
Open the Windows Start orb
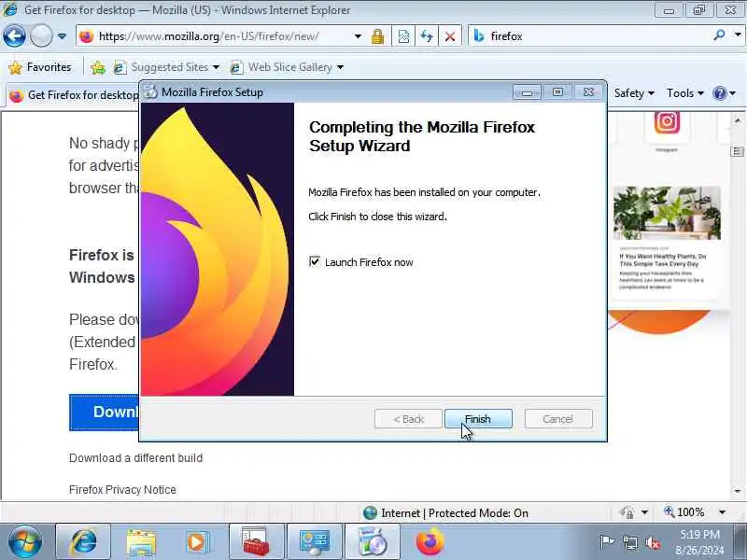coord(25,542)
